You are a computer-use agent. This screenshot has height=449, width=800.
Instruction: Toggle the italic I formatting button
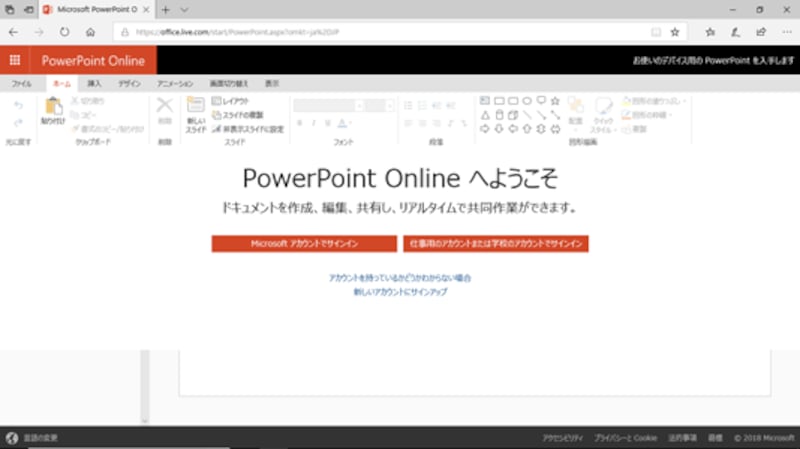[314, 123]
